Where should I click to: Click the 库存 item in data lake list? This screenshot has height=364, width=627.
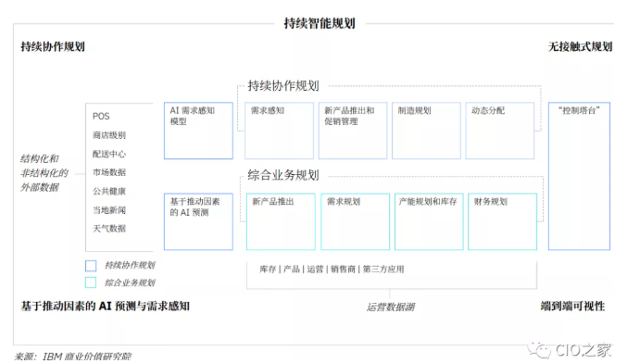coord(268,270)
